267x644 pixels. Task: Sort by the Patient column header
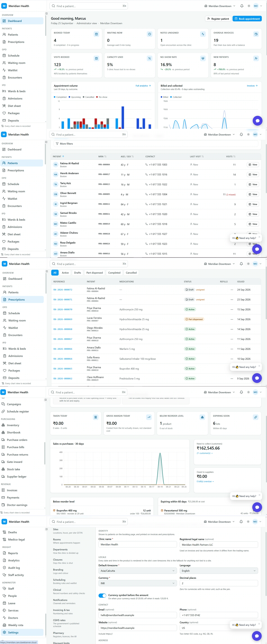click(x=58, y=156)
